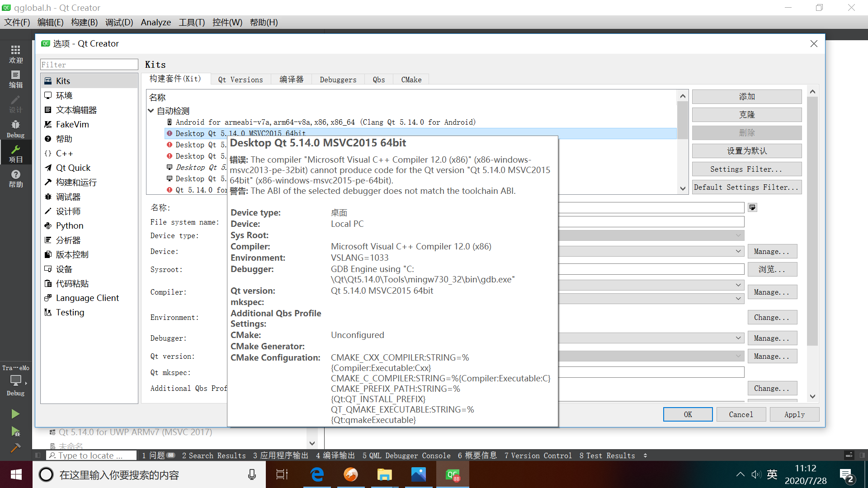The image size is (868, 488).
Task: Open the Device dropdown arrow
Action: 738,251
